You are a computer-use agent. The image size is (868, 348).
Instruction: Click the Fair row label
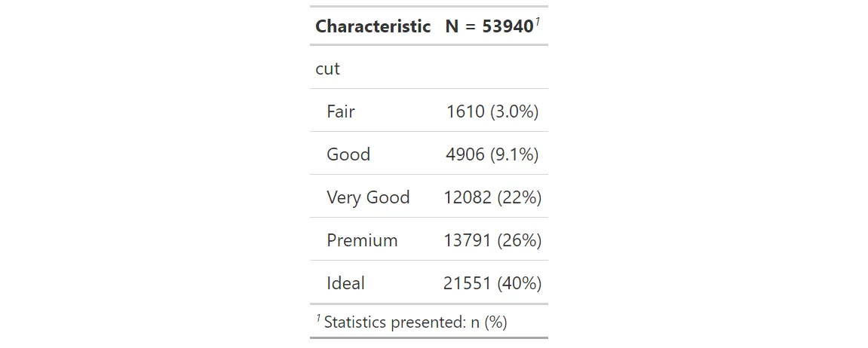click(340, 111)
